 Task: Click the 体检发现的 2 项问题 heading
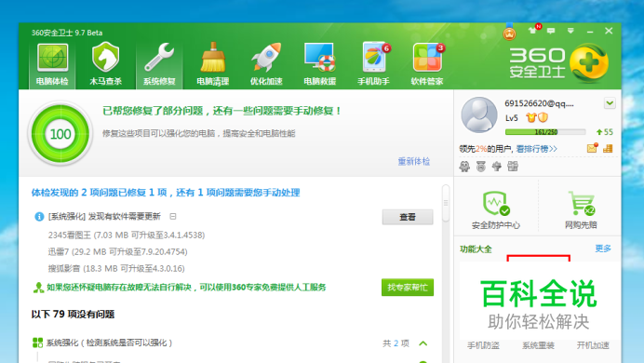(x=166, y=193)
